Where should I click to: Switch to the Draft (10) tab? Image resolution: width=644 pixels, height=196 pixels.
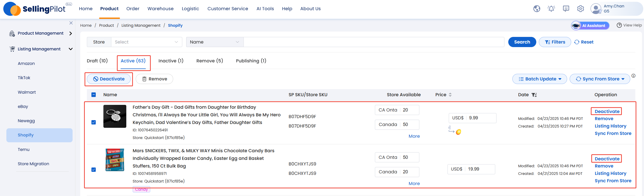[x=97, y=61]
